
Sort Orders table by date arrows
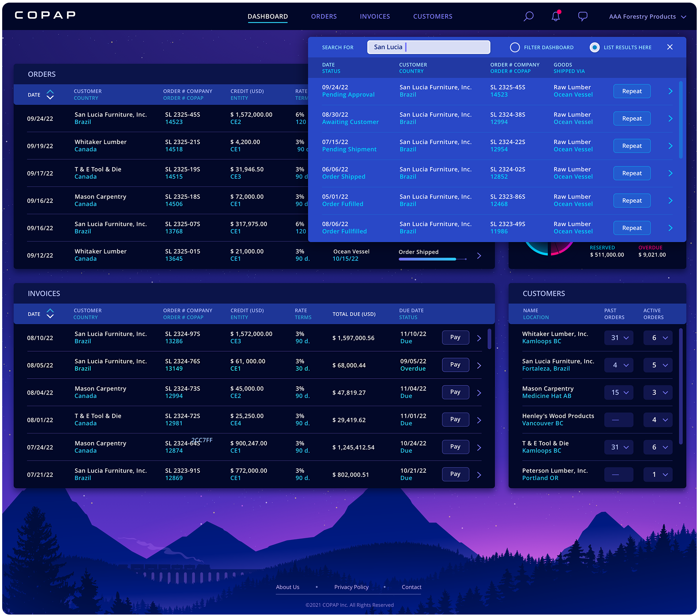50,95
